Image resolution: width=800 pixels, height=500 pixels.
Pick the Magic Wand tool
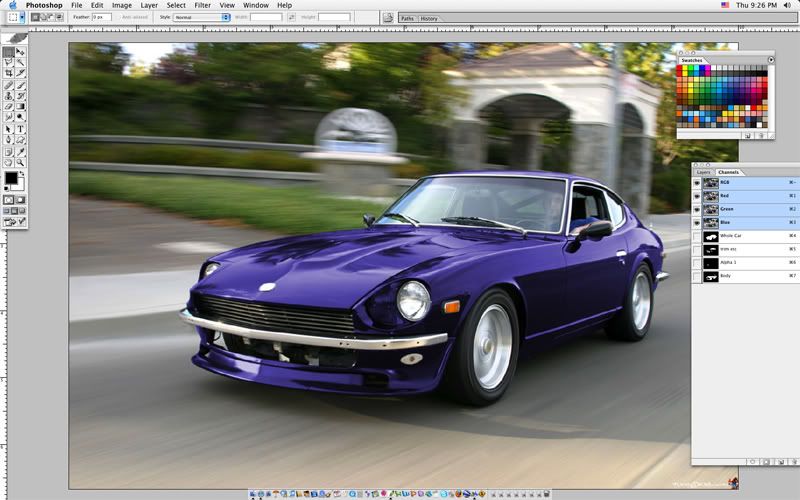[20, 62]
